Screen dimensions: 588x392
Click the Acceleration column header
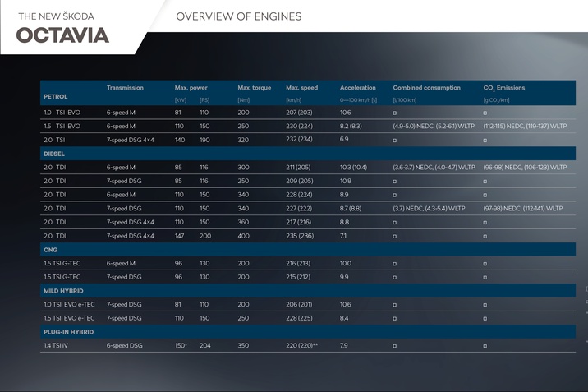[x=358, y=87]
